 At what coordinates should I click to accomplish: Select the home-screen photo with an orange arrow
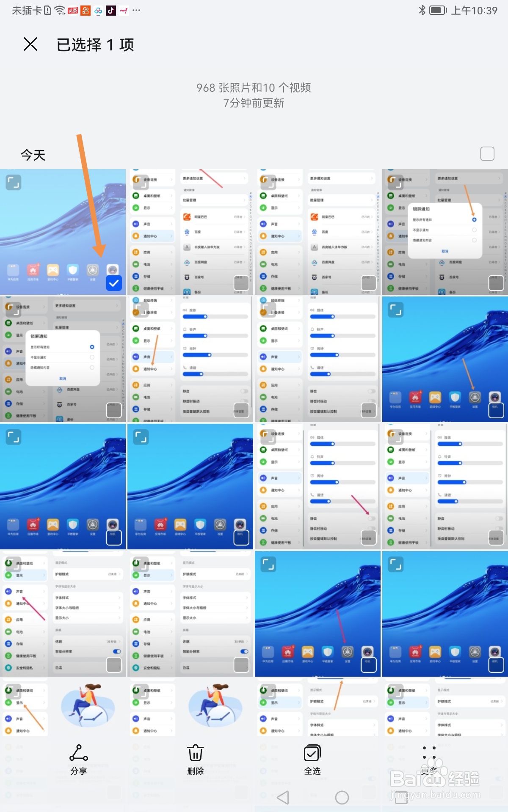[x=496, y=410]
